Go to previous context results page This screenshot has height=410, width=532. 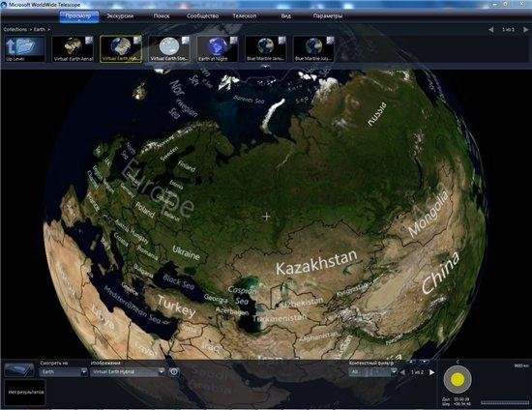(x=402, y=372)
